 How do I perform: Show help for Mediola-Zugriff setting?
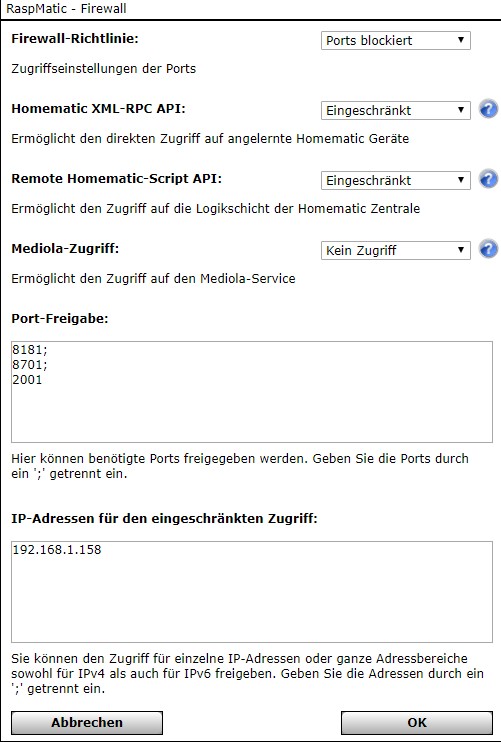[488, 249]
